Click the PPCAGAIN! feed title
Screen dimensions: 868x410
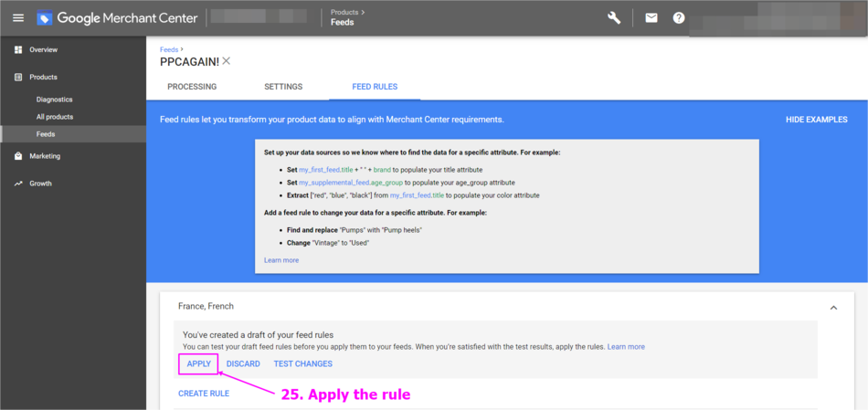[x=189, y=62]
